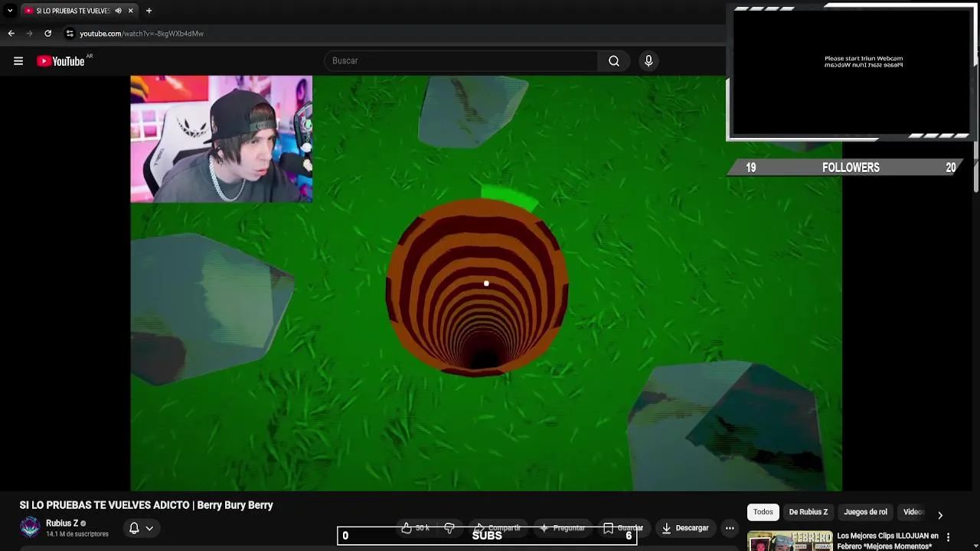Like the video with thumbs up

(x=416, y=528)
